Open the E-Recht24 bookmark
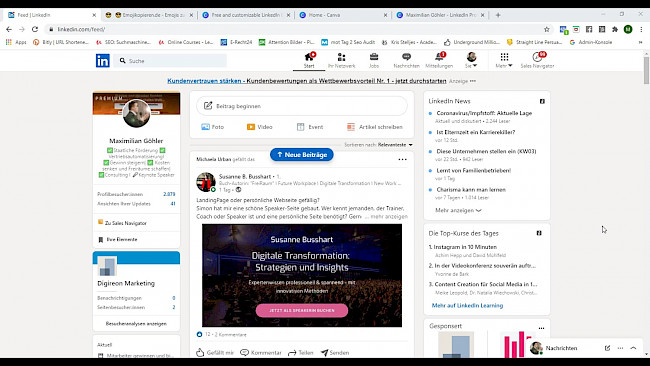650x366 pixels. click(x=236, y=42)
